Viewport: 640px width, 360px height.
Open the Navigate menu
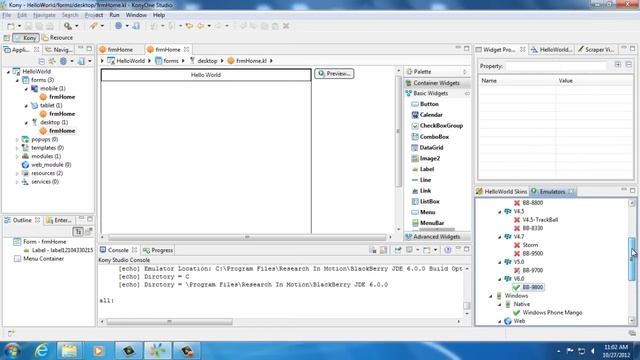pyautogui.click(x=44, y=15)
